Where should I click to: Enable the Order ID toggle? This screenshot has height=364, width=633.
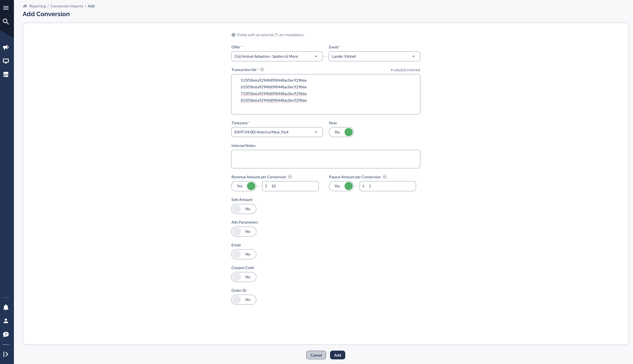[x=244, y=299]
